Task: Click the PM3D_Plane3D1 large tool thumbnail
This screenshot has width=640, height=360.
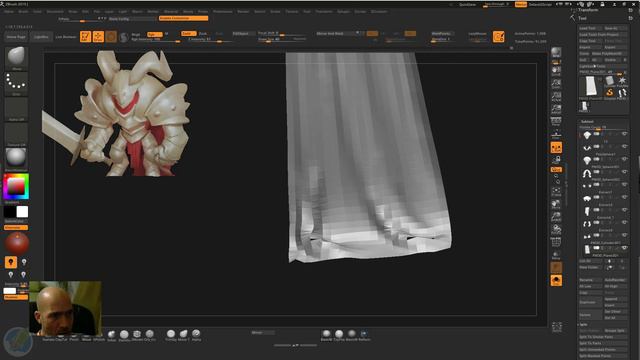Action: pyautogui.click(x=590, y=87)
